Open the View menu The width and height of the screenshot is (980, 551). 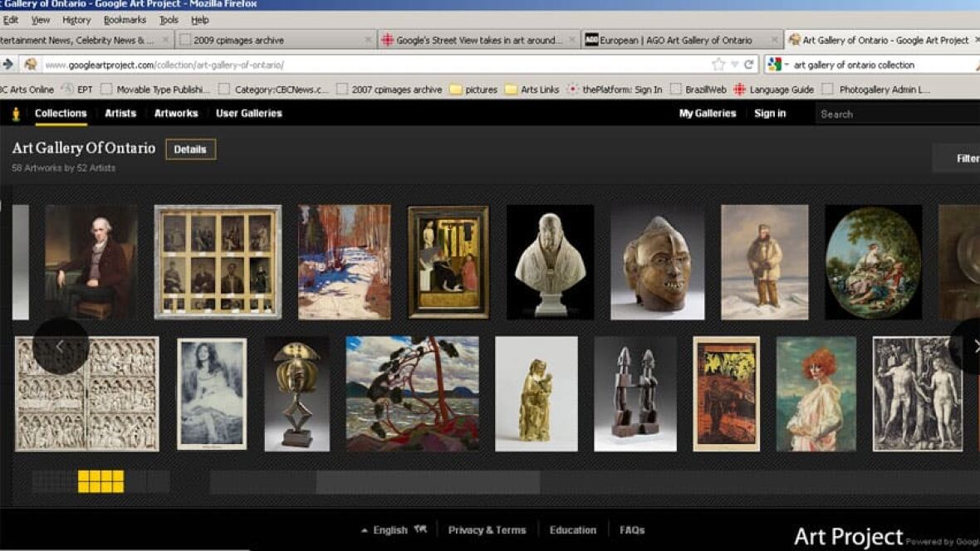tap(41, 20)
